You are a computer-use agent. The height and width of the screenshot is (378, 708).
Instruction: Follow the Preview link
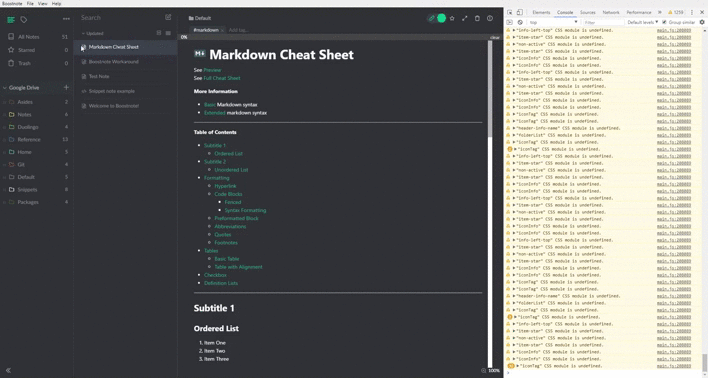[212, 70]
